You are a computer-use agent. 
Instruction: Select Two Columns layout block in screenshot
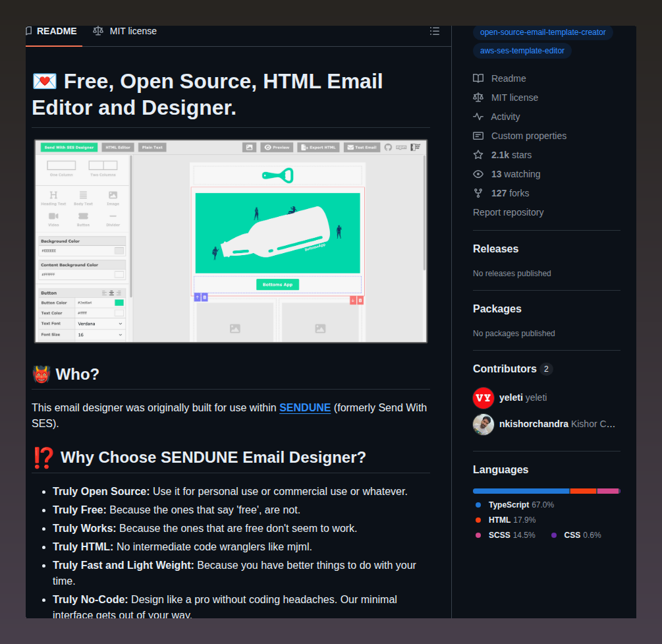[x=103, y=168]
